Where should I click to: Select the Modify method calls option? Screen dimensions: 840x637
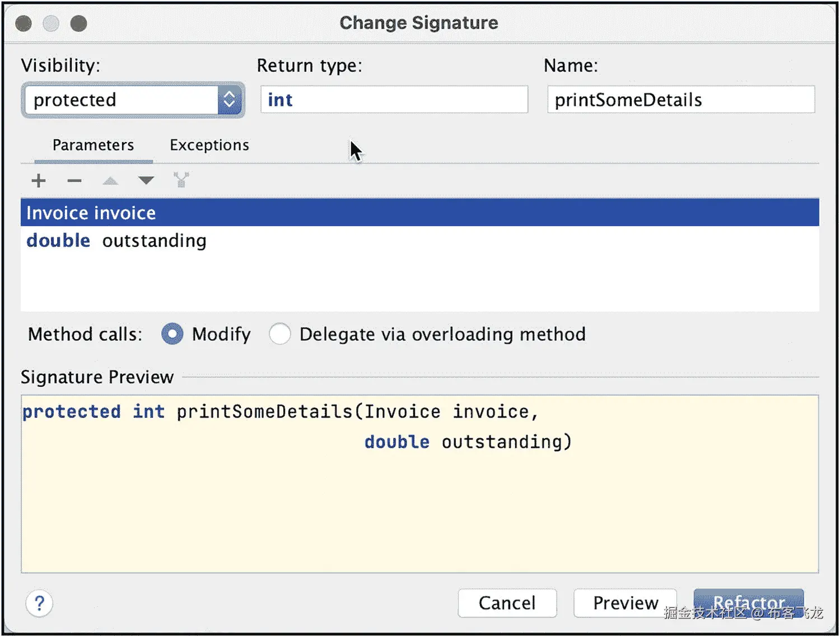(x=172, y=334)
